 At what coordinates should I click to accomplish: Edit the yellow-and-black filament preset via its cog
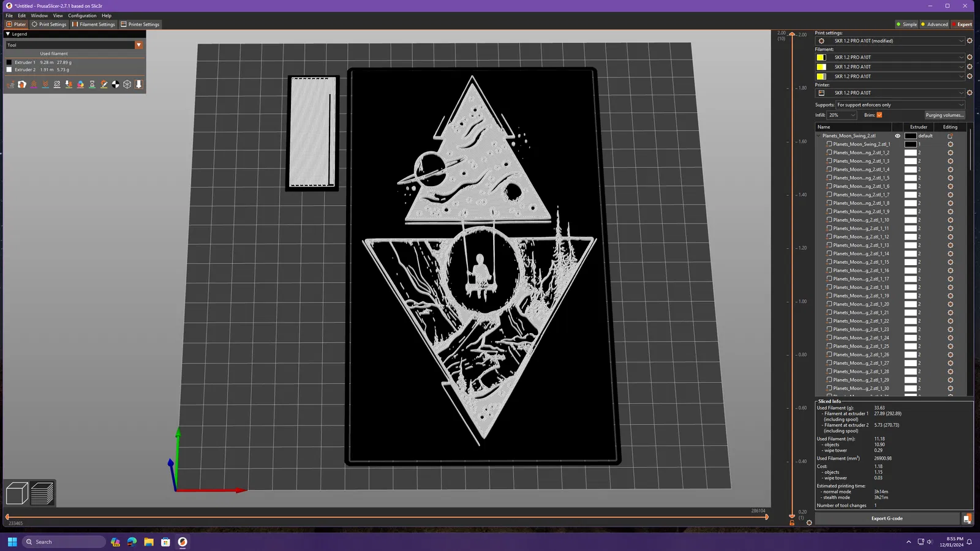pyautogui.click(x=970, y=58)
